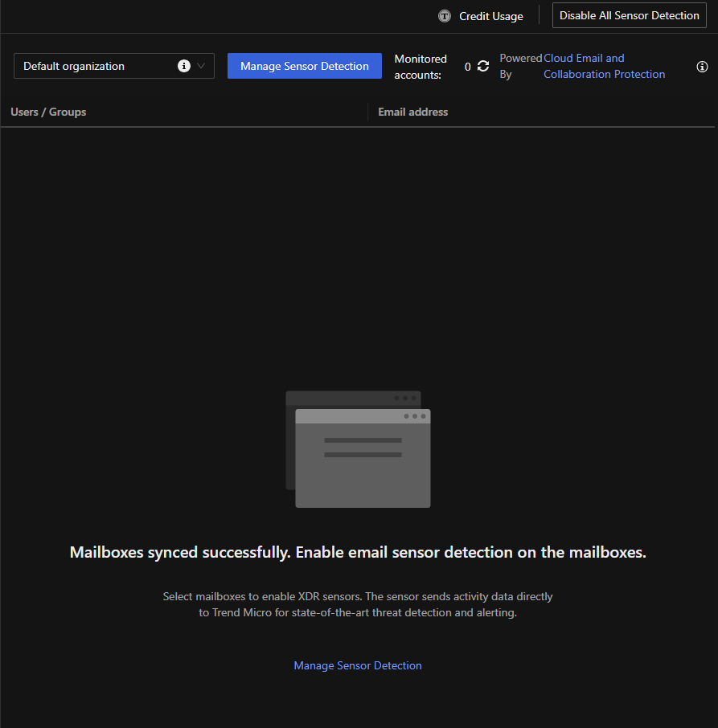Open the Credit Usage text link
This screenshot has height=728, width=718.
coord(490,16)
